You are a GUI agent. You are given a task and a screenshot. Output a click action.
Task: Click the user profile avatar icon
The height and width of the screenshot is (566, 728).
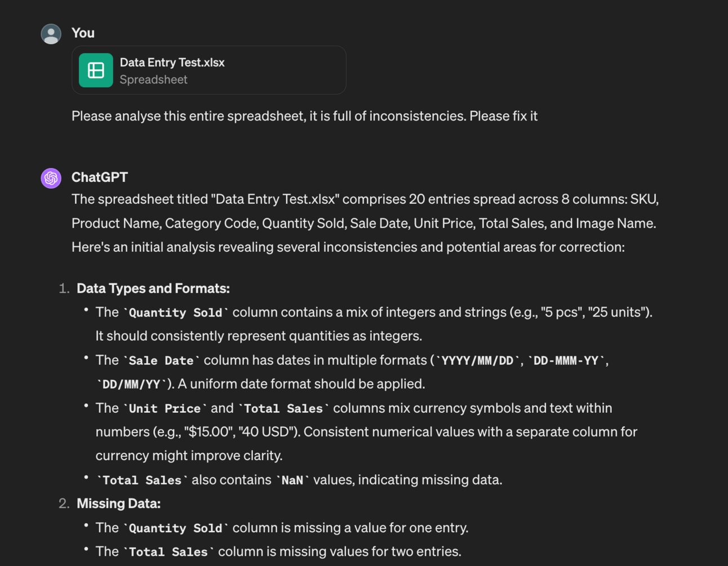[x=51, y=34]
